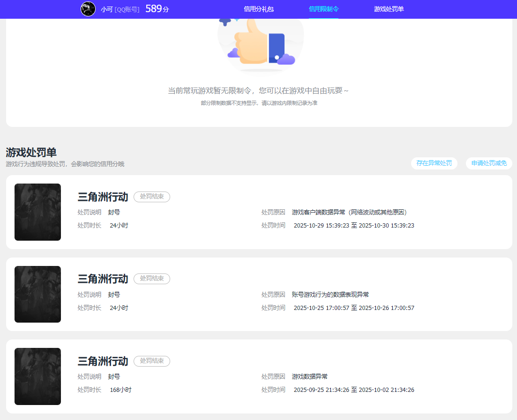Click subtitle 游戏行为违规导致处罚
517x420 pixels.
click(x=36, y=164)
